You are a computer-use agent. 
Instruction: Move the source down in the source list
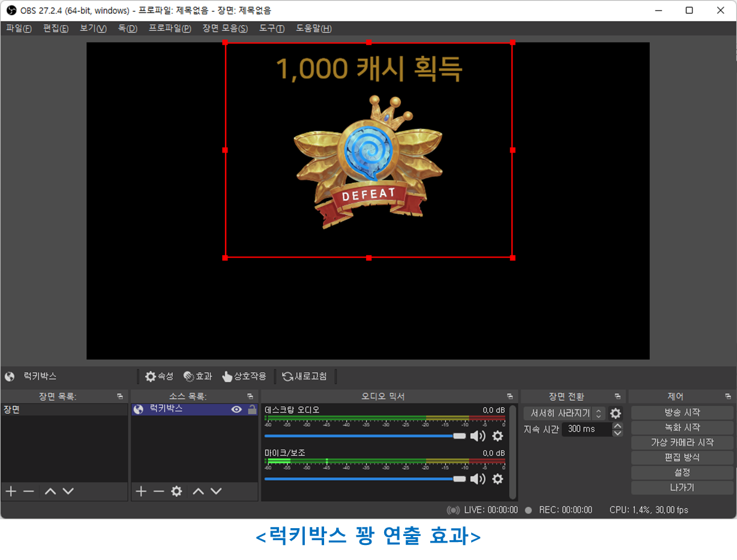[x=216, y=491]
